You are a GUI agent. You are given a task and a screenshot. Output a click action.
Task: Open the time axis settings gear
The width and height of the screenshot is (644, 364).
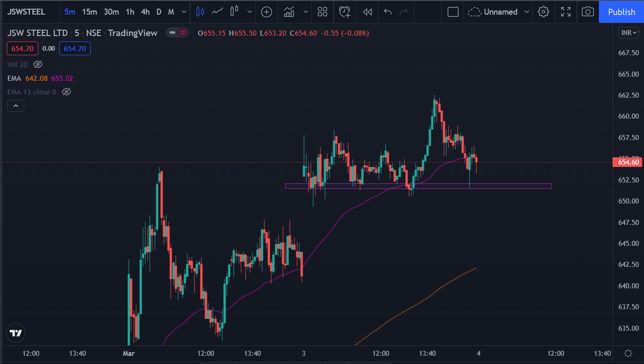click(x=628, y=353)
